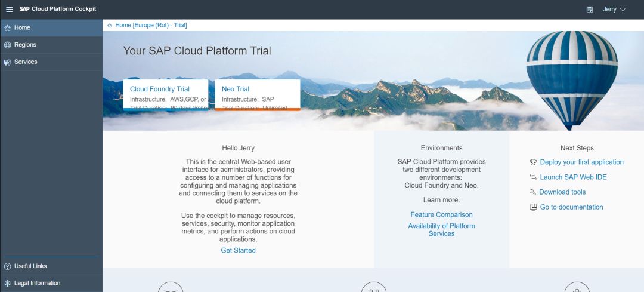This screenshot has height=292, width=644.
Task: Open Useful Links in the sidebar
Action: (x=51, y=266)
